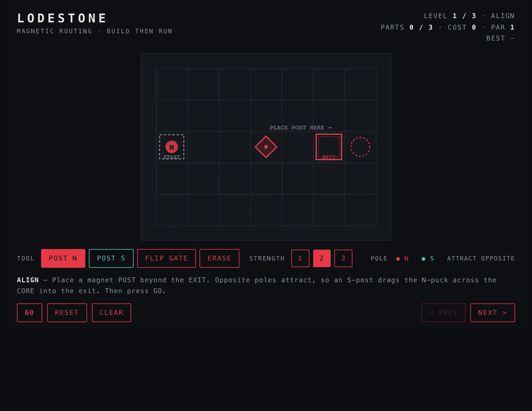Click the N puck on START cell
Screen dimensions: 532x411
[172, 147]
